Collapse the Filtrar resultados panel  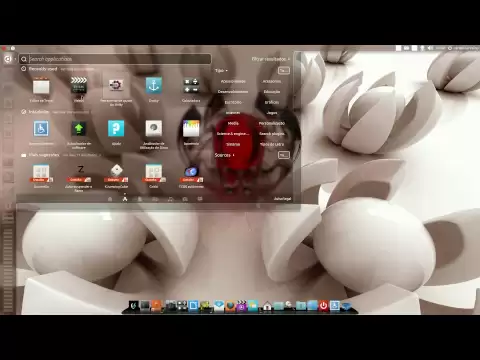tap(270, 59)
